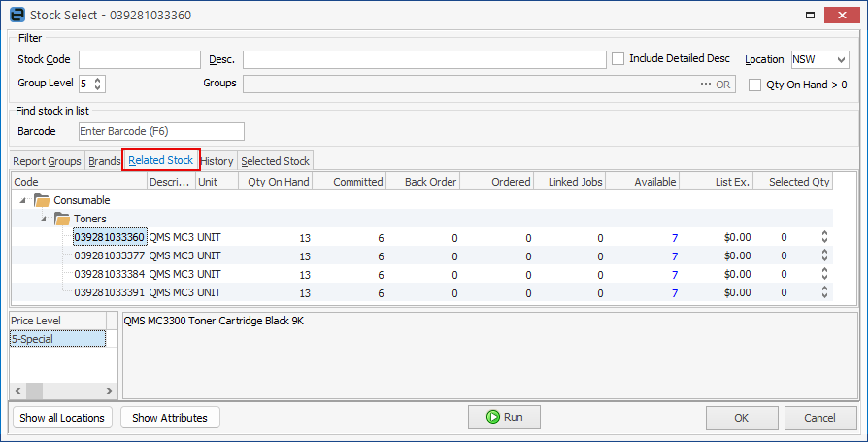Open the Selected Stock tab

pyautogui.click(x=275, y=161)
